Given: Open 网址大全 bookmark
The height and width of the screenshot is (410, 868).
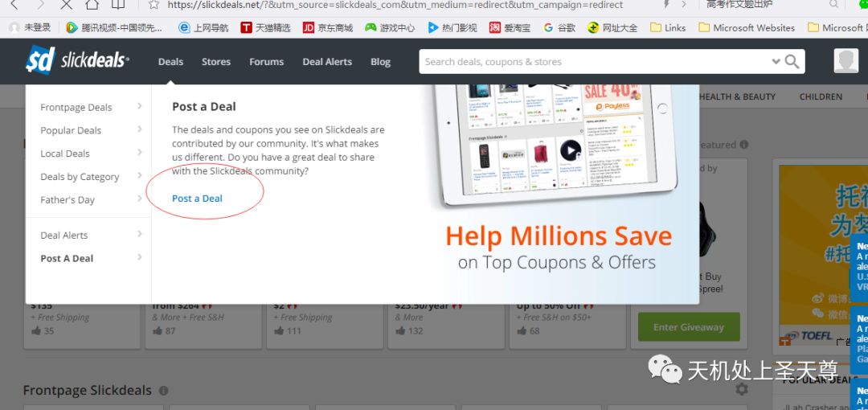Looking at the screenshot, I should 612,27.
